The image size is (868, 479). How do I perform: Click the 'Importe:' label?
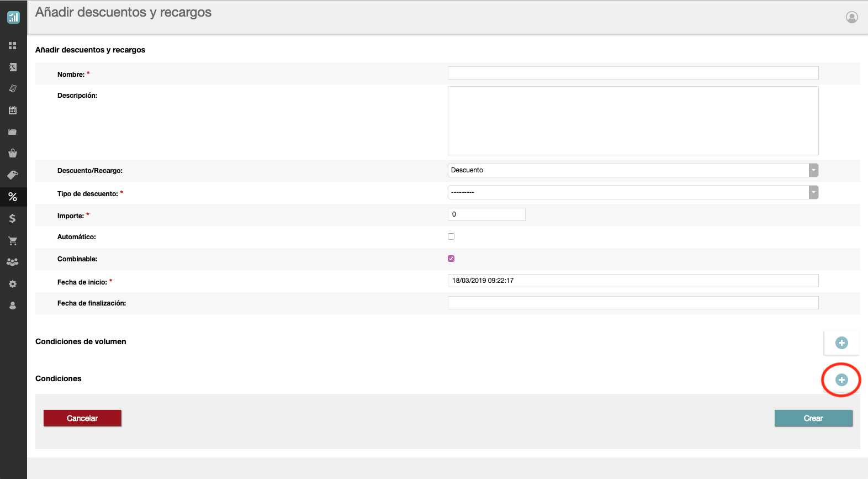(71, 216)
